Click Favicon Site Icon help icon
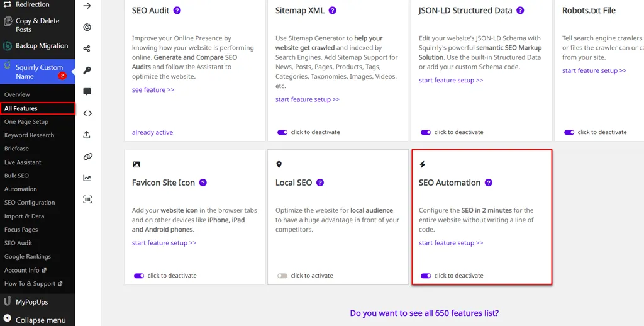The width and height of the screenshot is (644, 326). pos(203,183)
